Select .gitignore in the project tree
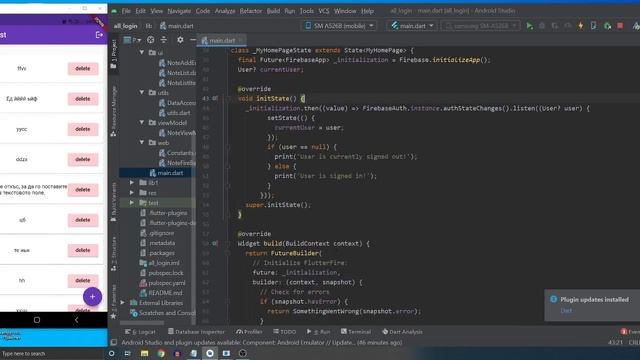 [157, 233]
